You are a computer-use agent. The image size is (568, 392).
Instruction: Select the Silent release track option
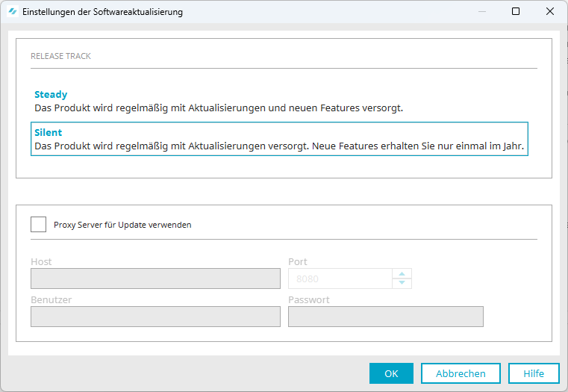coord(279,139)
